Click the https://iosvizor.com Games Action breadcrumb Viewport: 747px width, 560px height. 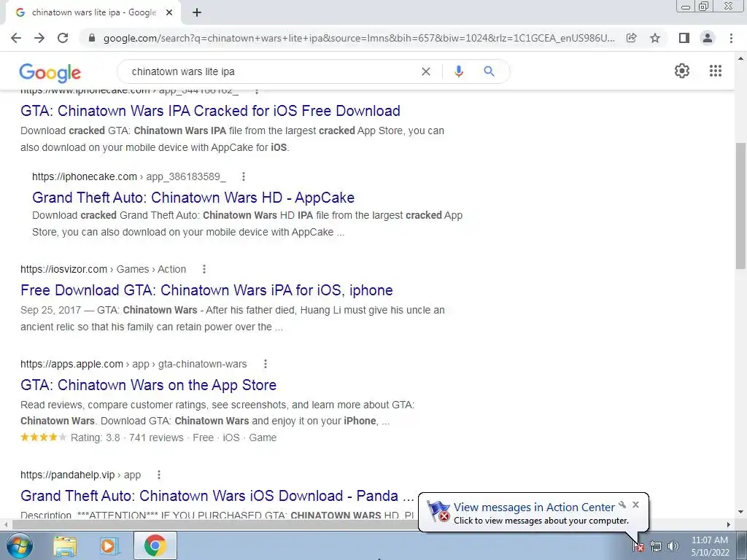click(104, 269)
